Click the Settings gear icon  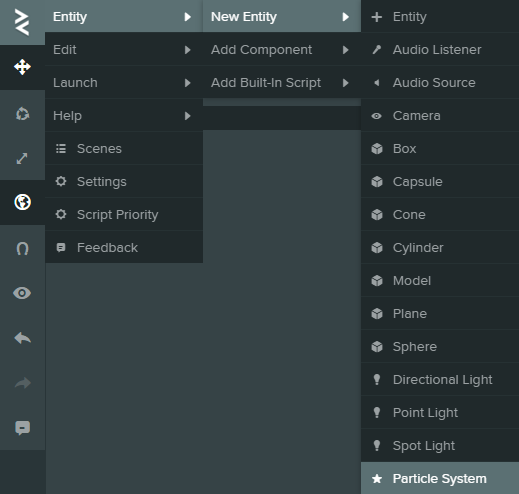tap(61, 181)
